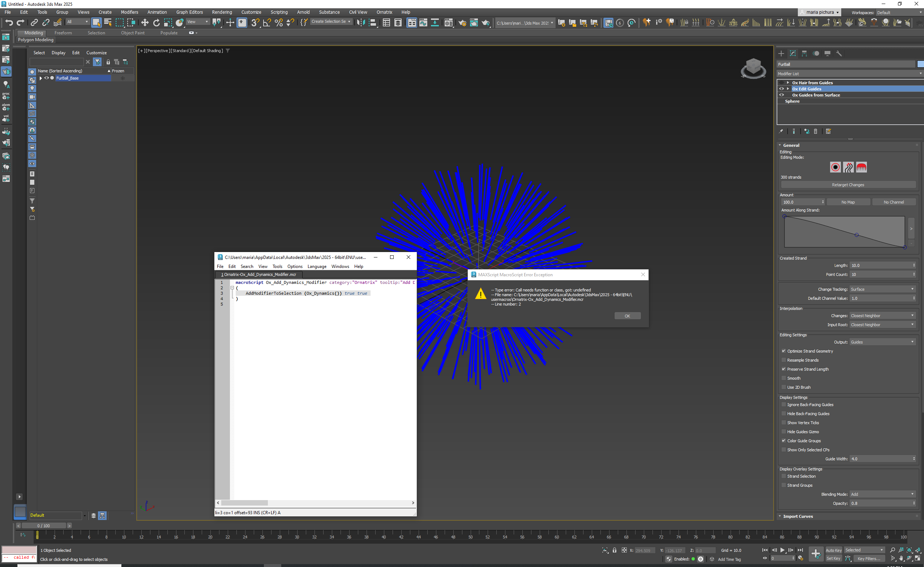924x567 pixels.
Task: Toggle the selection lock padlock icon
Action: point(614,550)
